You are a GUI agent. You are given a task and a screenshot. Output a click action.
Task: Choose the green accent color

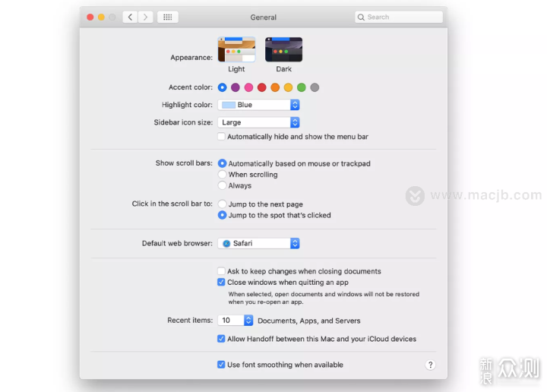(302, 87)
